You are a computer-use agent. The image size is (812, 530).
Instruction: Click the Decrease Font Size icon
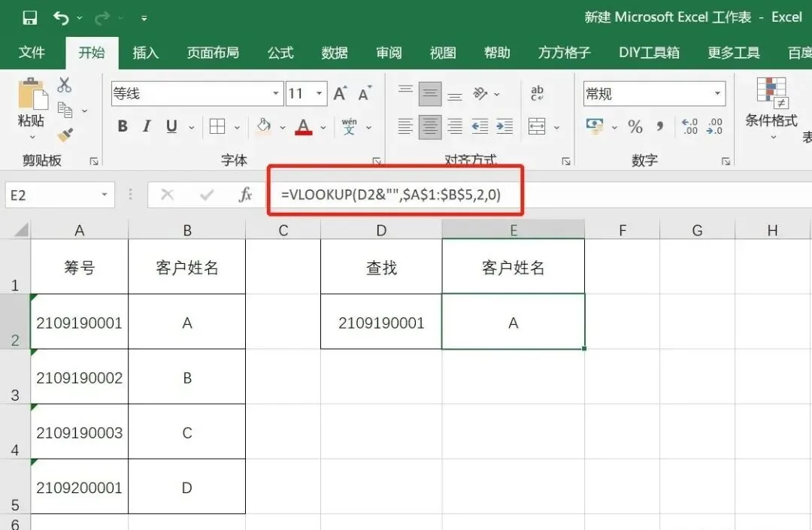click(x=365, y=94)
